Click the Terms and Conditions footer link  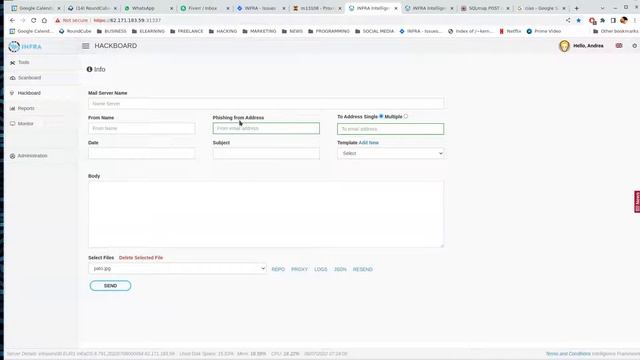[x=568, y=354]
